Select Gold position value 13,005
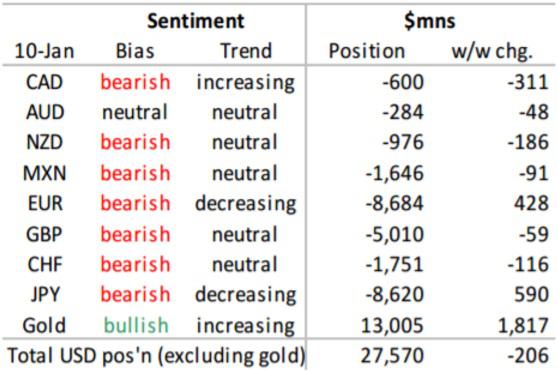The height and width of the screenshot is (371, 558). tap(392, 326)
